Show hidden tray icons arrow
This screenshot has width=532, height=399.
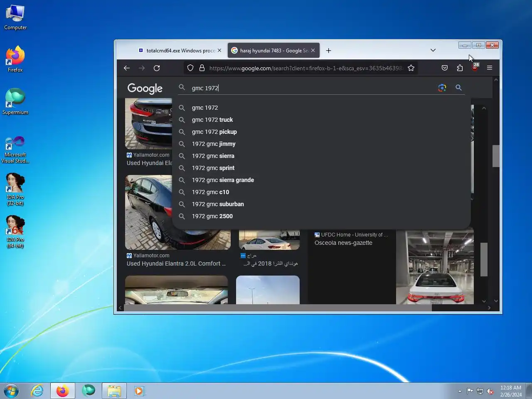(460, 391)
